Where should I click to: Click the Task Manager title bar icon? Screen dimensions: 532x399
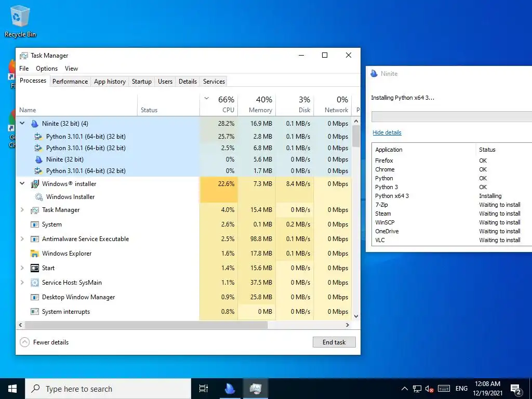(x=24, y=56)
